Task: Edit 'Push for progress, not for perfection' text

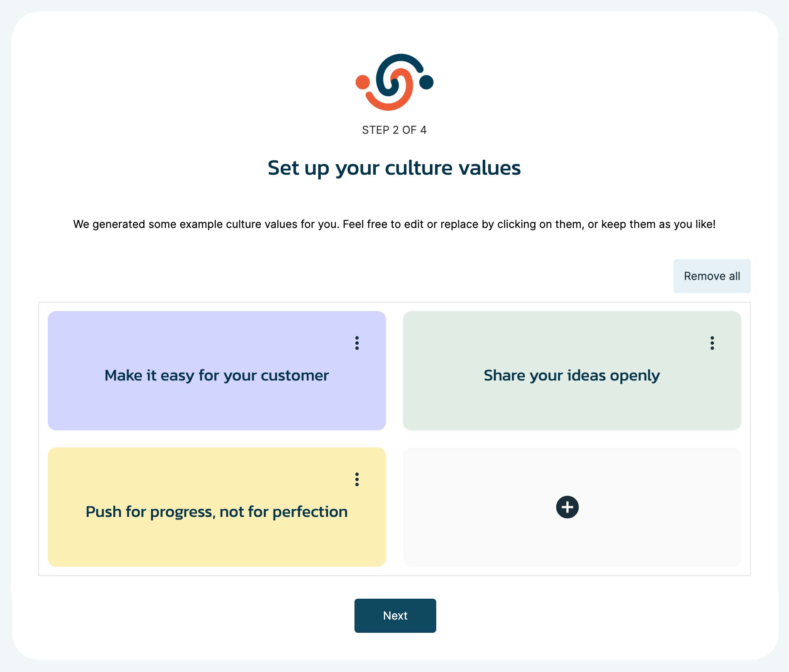Action: (216, 512)
